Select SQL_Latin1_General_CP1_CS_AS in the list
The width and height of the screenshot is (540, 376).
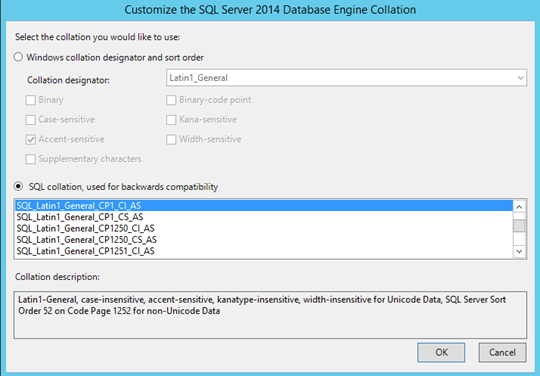point(264,217)
